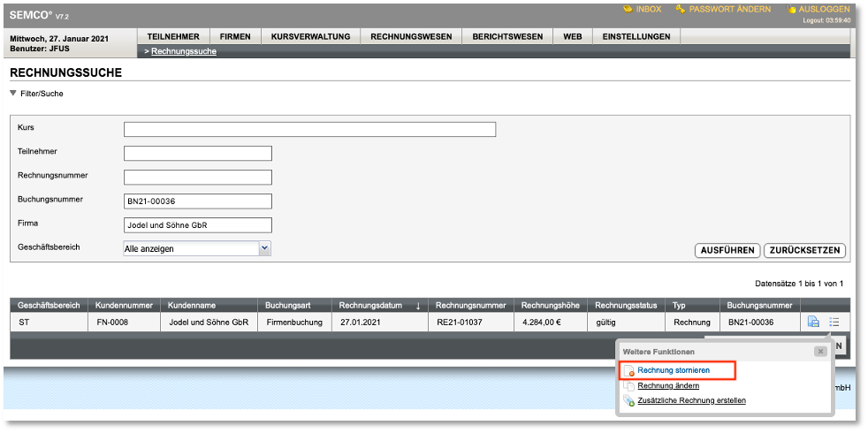Sort by Buchungsnummer column header
868x433 pixels.
[x=760, y=305]
